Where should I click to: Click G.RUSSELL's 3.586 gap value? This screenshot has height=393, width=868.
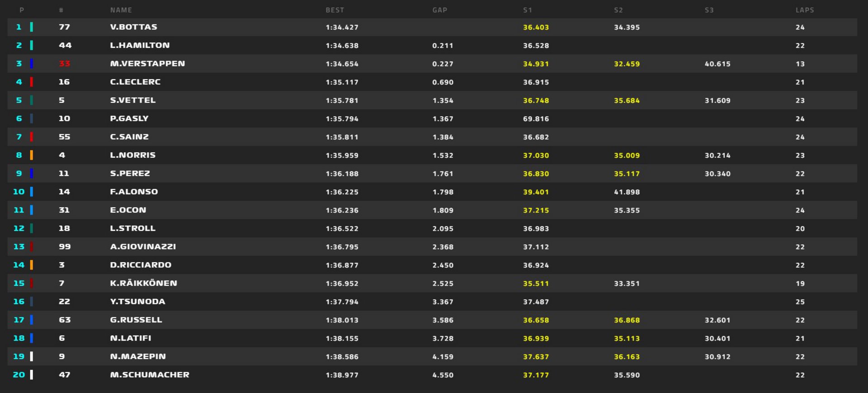click(443, 320)
